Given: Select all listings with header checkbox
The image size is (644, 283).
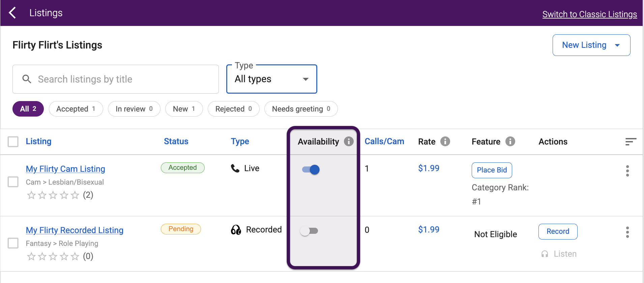Looking at the screenshot, I should (13, 141).
